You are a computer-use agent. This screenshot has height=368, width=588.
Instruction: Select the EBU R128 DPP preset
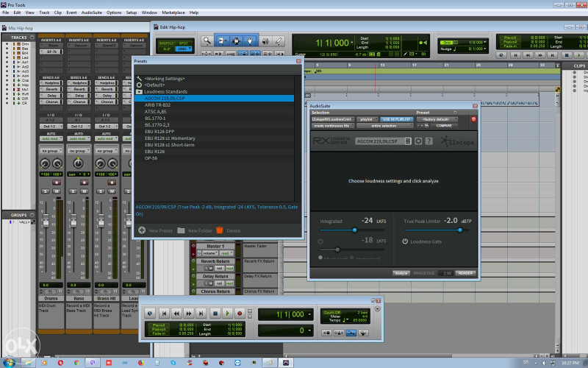pos(214,132)
